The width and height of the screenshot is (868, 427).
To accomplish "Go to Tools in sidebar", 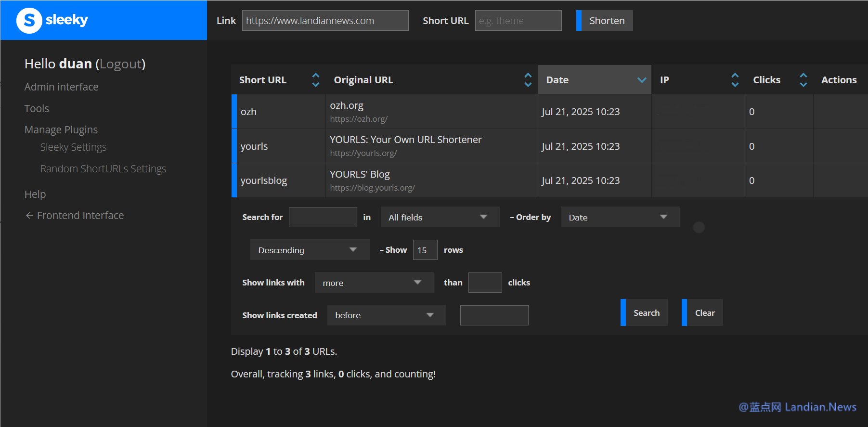I will pos(37,108).
